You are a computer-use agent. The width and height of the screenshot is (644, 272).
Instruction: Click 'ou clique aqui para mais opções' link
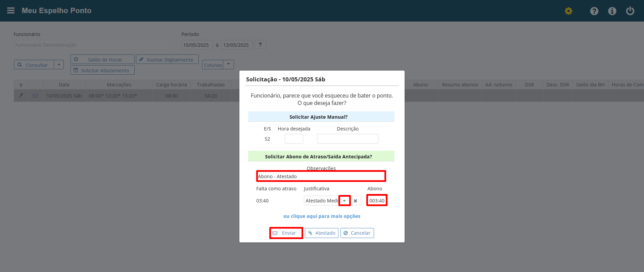coord(322,216)
